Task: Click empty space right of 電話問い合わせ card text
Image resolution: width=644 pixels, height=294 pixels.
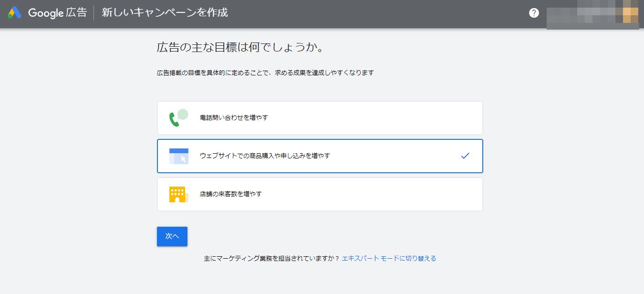Action: pyautogui.click(x=382, y=117)
